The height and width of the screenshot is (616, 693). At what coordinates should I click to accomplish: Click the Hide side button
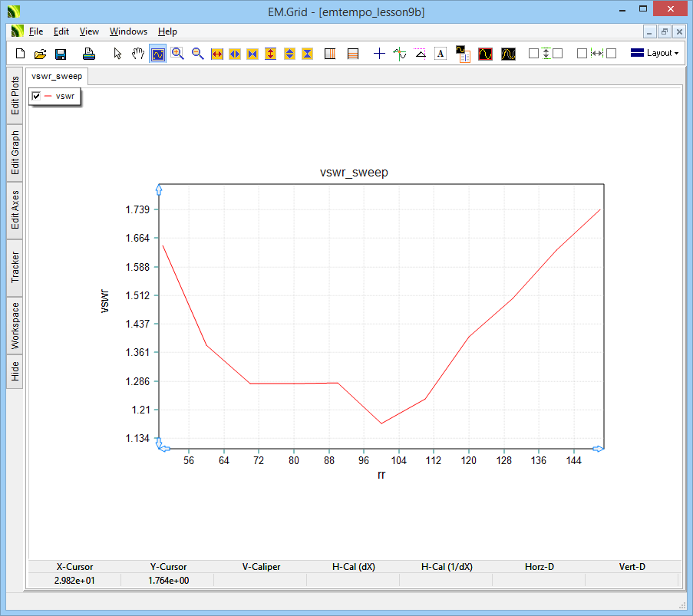pos(15,372)
